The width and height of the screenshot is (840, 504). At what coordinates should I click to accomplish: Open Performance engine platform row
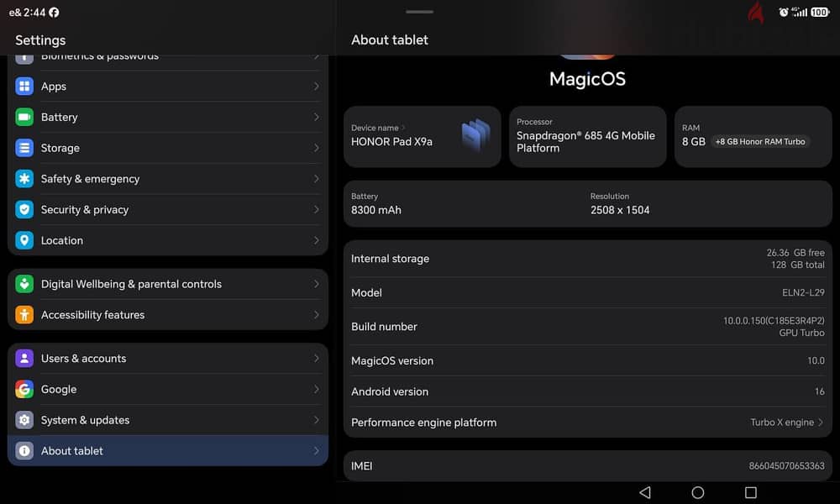coord(588,423)
